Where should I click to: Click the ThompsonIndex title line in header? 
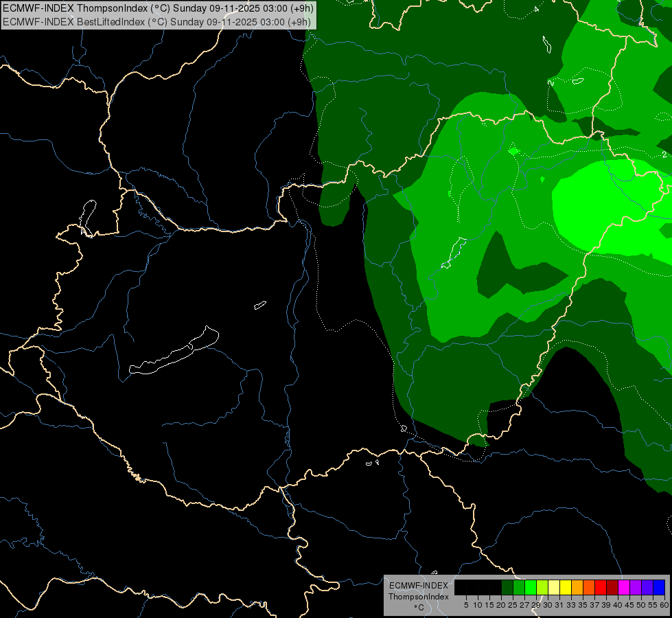tap(158, 8)
